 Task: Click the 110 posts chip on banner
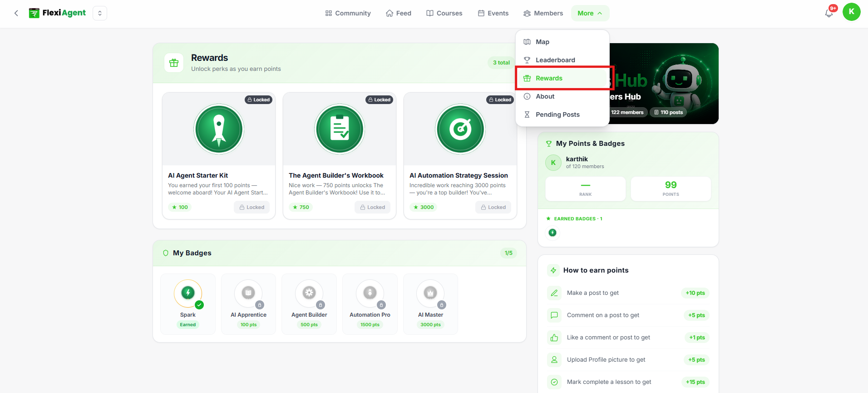click(669, 112)
